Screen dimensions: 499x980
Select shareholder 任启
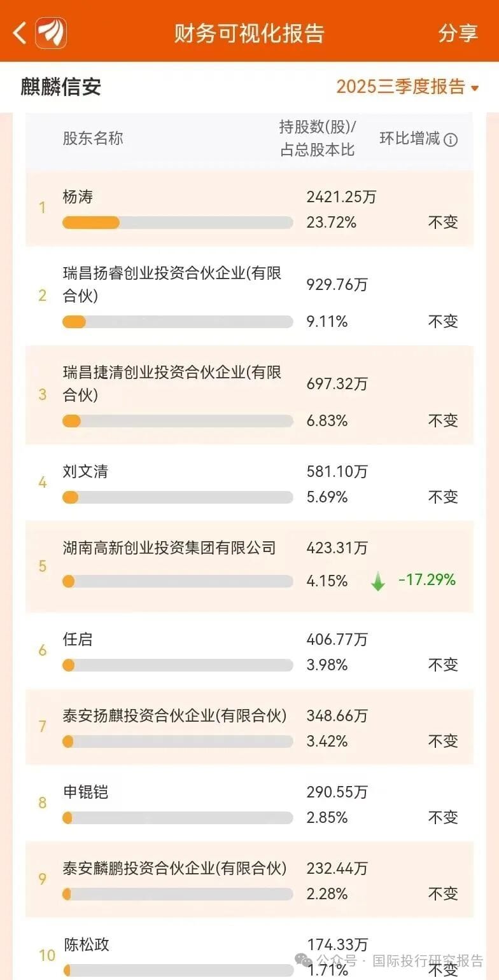pos(78,639)
